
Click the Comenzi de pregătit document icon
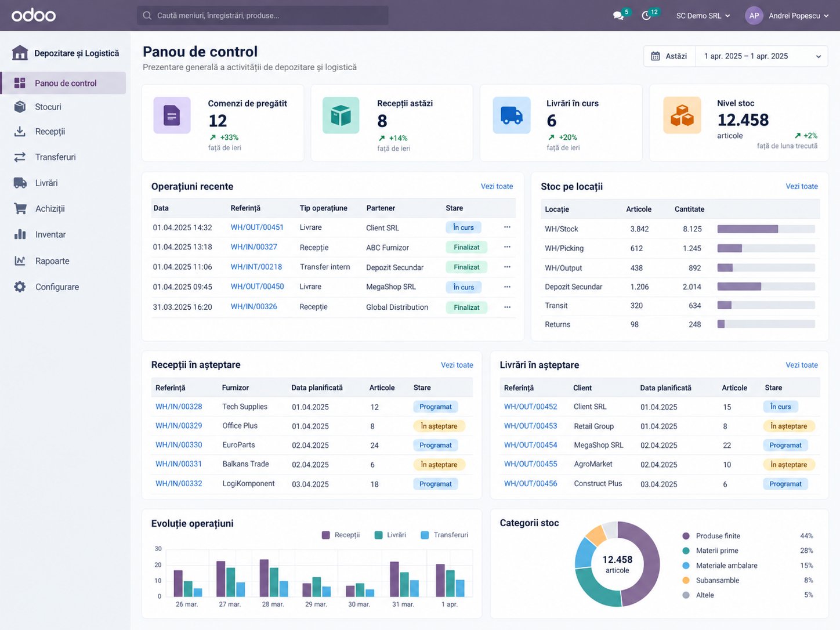(x=172, y=115)
